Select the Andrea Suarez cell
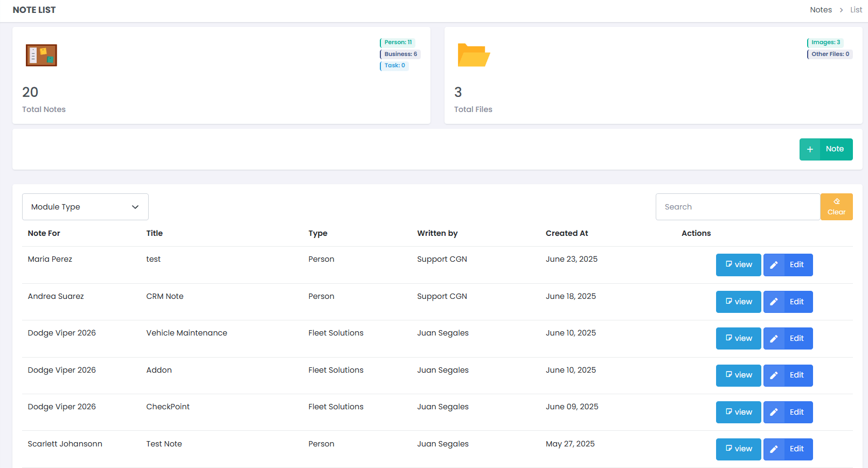The height and width of the screenshot is (468, 868). tap(56, 296)
